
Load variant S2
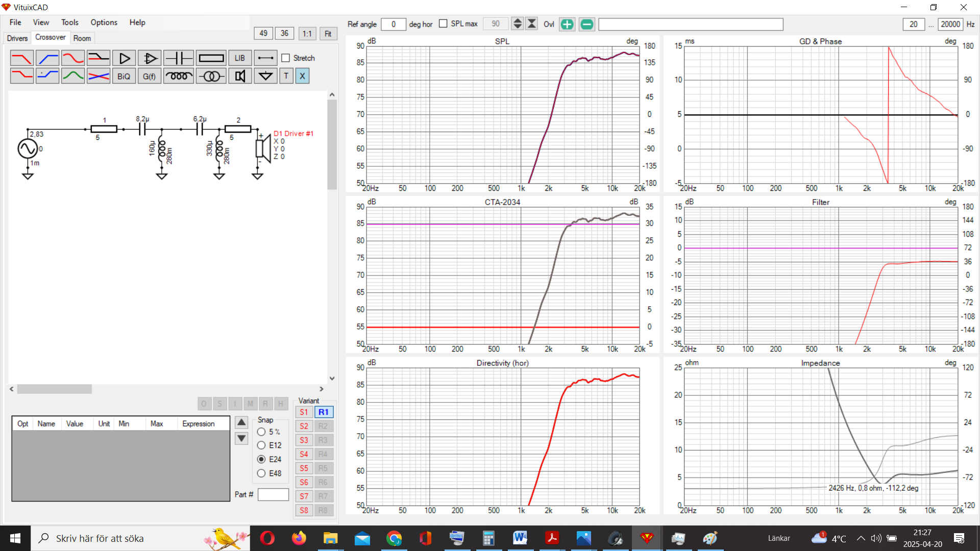pos(304,426)
